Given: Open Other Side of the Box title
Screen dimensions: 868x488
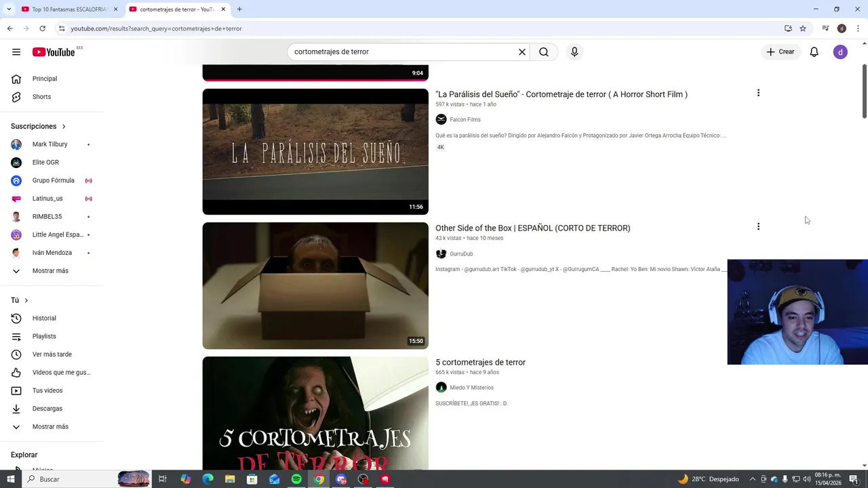Looking at the screenshot, I should tap(533, 228).
